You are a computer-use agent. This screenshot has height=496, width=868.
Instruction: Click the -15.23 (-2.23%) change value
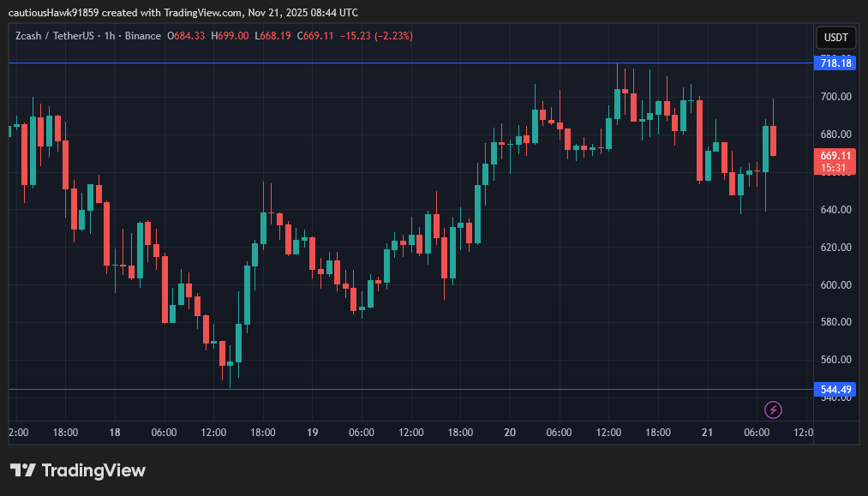click(x=376, y=36)
